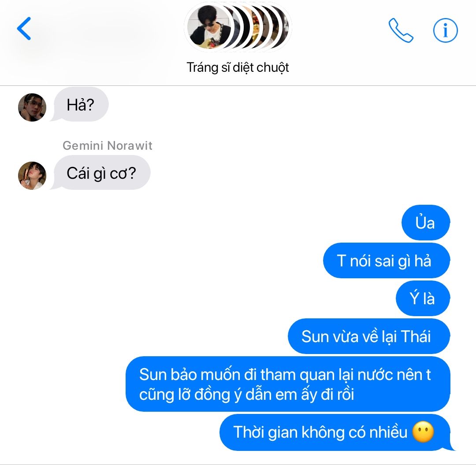The height and width of the screenshot is (465, 476).
Task: Select 'Sun vừa về lại Thái' message
Action: 369,336
